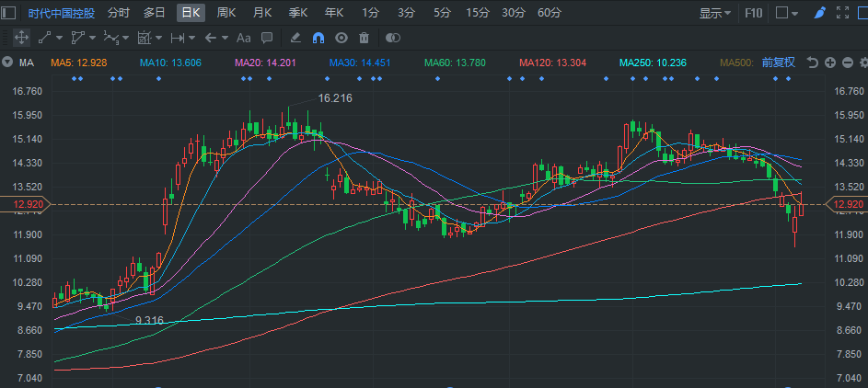This screenshot has width=868, height=388.
Task: Click the undo arrow next to 前复权
Action: (812, 63)
